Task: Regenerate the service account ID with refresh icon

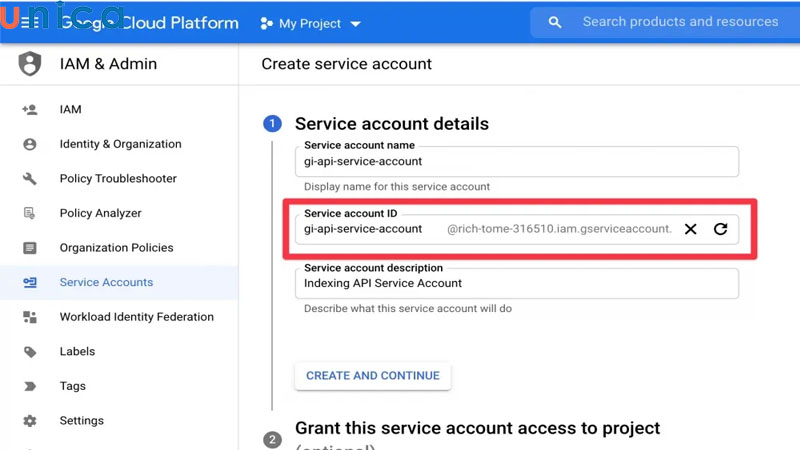Action: [x=720, y=229]
